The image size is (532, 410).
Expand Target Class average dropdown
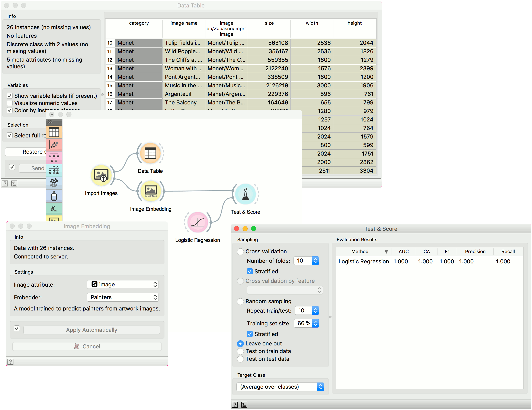coord(280,387)
